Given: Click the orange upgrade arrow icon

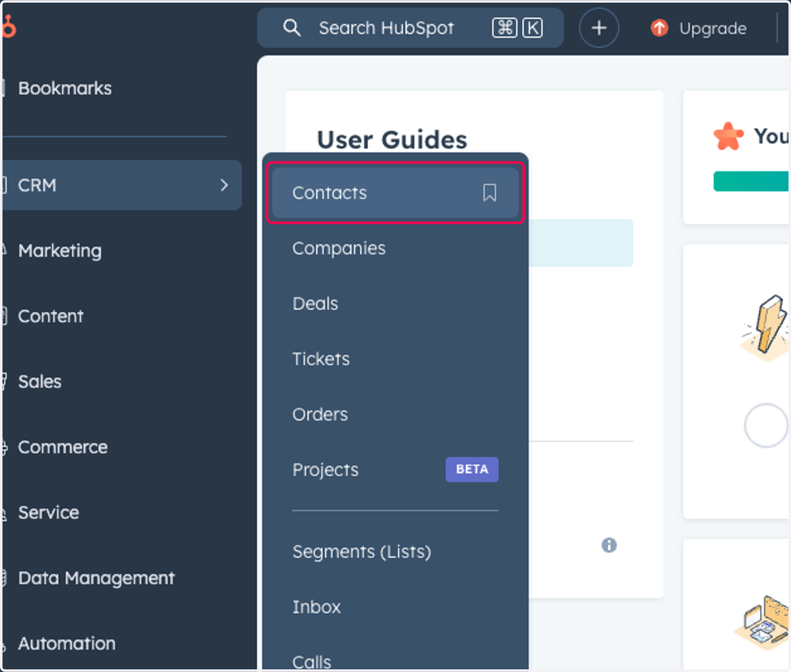Looking at the screenshot, I should click(659, 28).
